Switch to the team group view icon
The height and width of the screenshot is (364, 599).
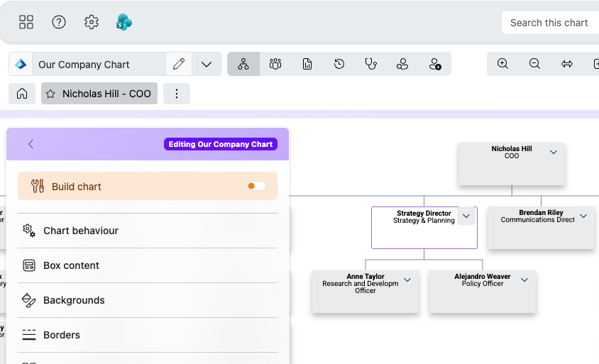click(275, 64)
